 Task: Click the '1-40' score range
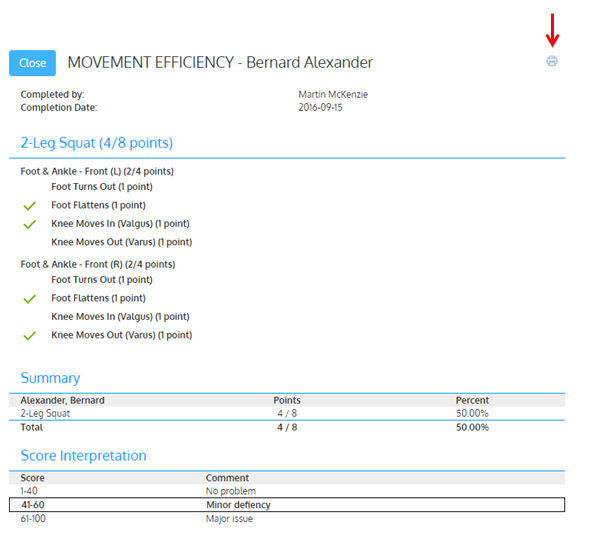click(29, 491)
